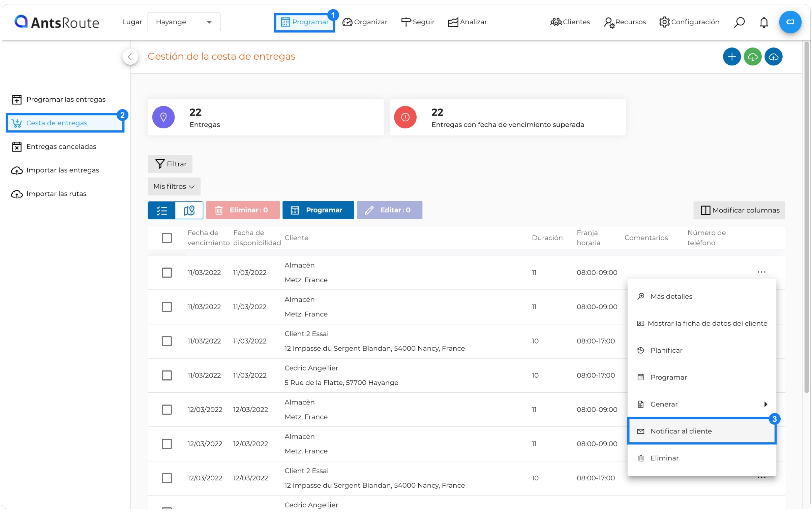This screenshot has width=812, height=513.
Task: Open the three-dot menu for first Almacèn row
Action: [761, 272]
